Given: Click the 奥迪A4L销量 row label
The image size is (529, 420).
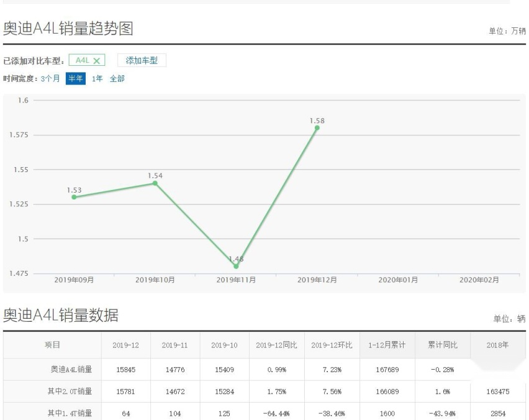Looking at the screenshot, I should (x=71, y=369).
